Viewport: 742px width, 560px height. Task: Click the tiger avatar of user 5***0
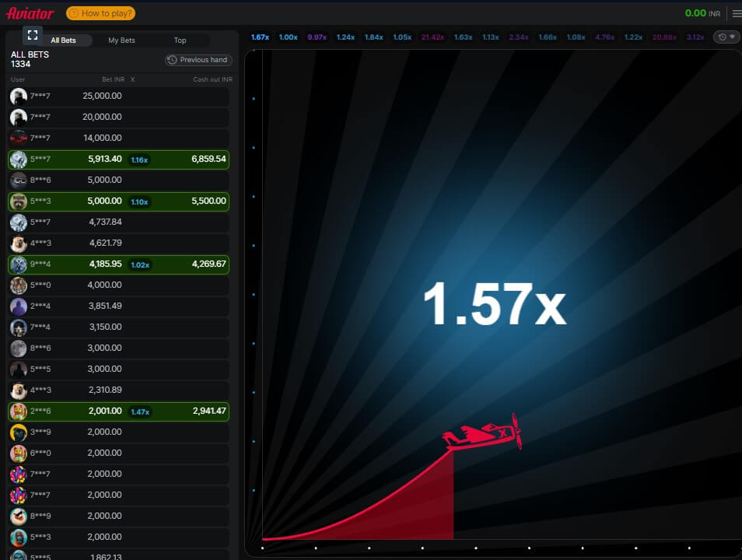[x=19, y=285]
